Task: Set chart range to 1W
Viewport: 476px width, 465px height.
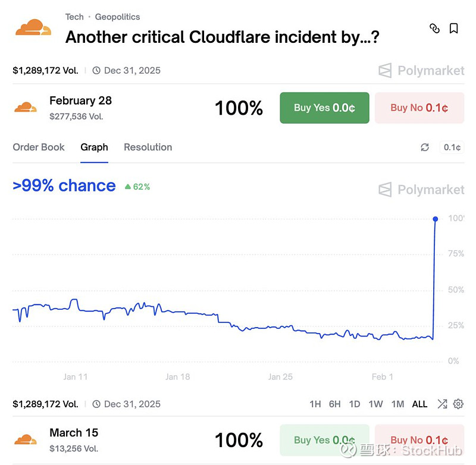Action: click(375, 404)
